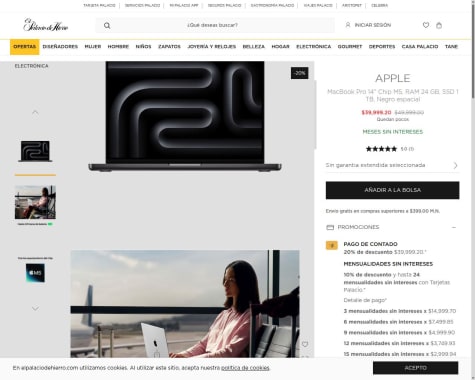
Task: Click the user account icon
Action: (x=348, y=25)
